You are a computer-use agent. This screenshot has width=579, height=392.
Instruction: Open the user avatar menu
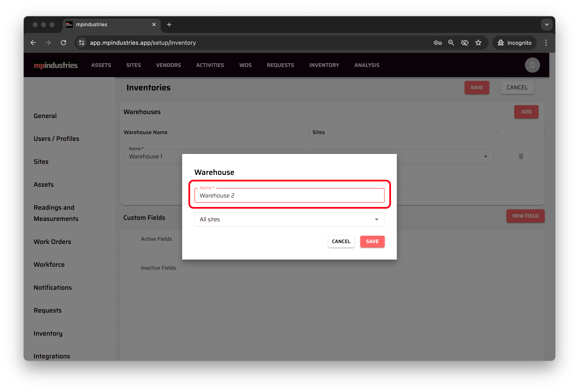click(532, 65)
